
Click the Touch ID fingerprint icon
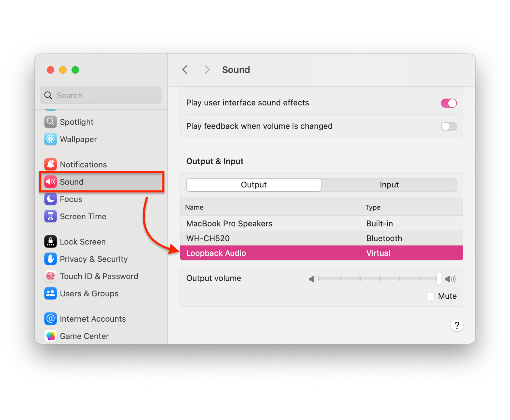(x=50, y=276)
